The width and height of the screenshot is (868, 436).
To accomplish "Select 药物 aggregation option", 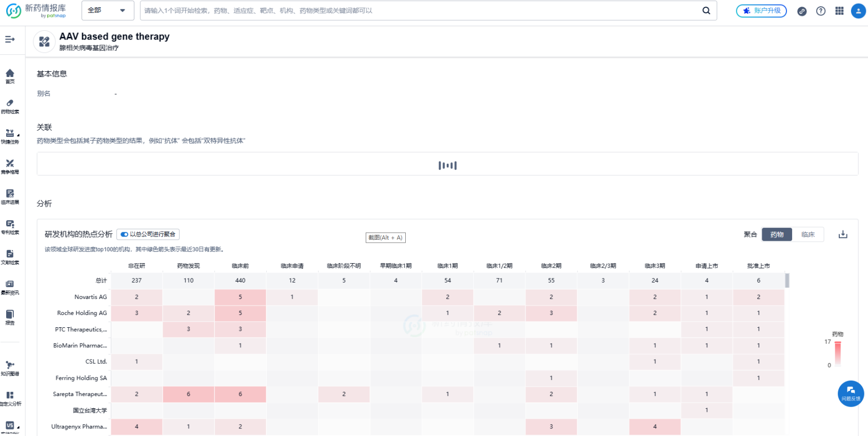I will [777, 234].
